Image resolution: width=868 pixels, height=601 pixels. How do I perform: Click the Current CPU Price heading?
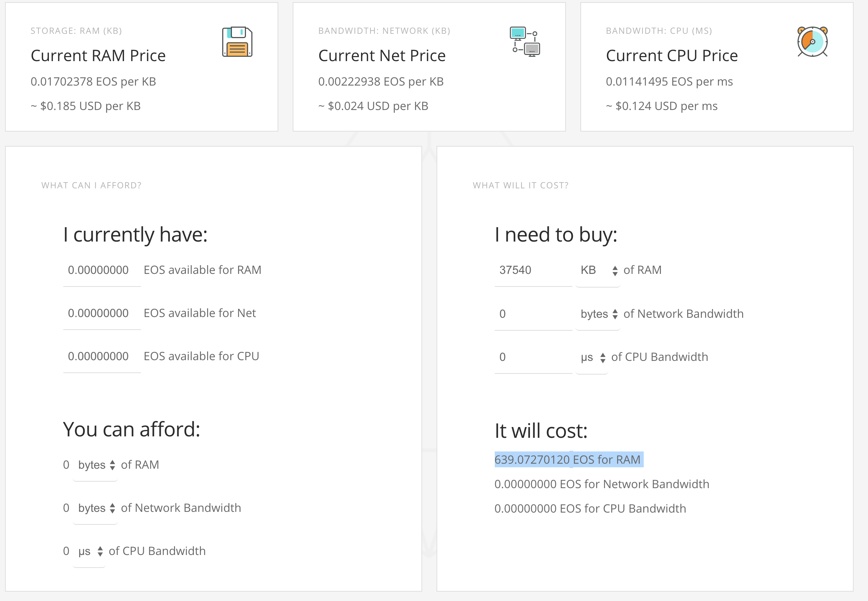(672, 56)
